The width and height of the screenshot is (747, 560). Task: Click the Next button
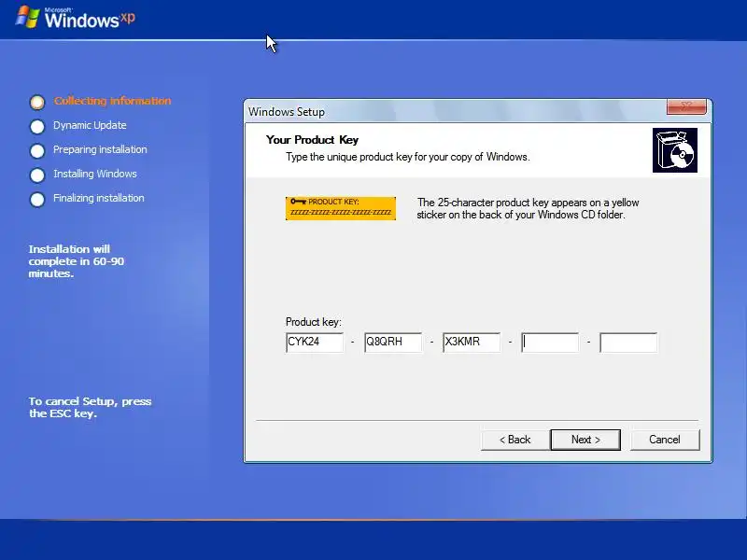click(585, 440)
